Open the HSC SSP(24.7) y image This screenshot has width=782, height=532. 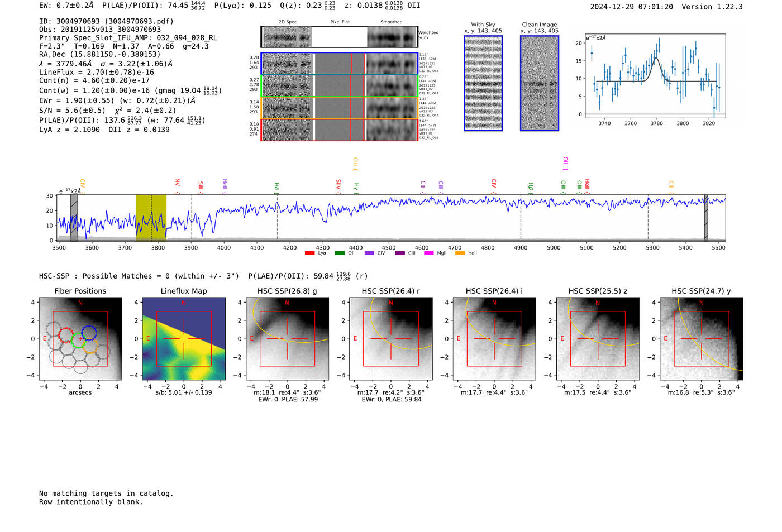coord(701,339)
